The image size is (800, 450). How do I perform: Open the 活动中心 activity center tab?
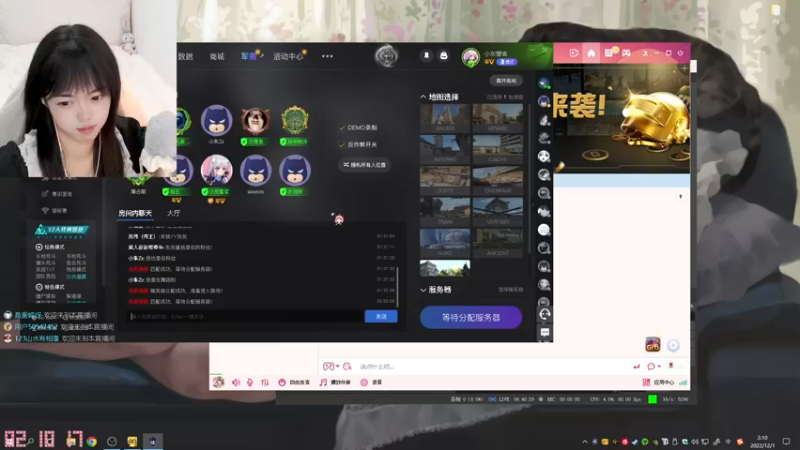288,57
